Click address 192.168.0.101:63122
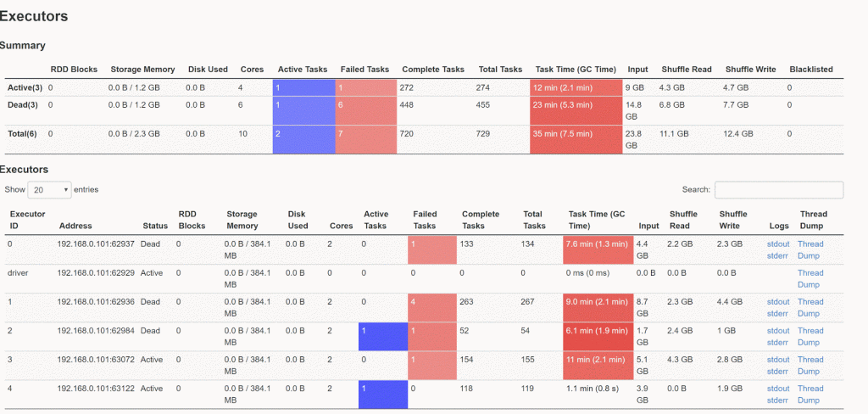The width and height of the screenshot is (868, 414). pos(96,388)
